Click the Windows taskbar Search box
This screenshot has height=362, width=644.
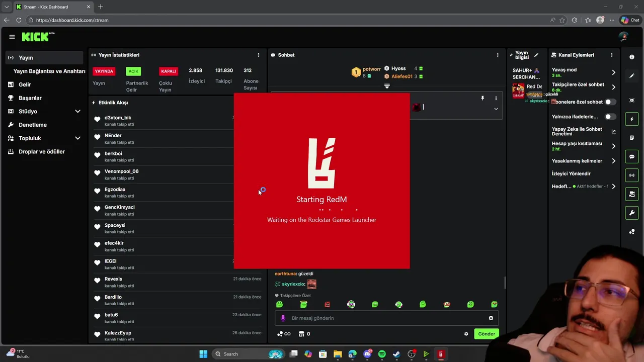click(x=249, y=354)
